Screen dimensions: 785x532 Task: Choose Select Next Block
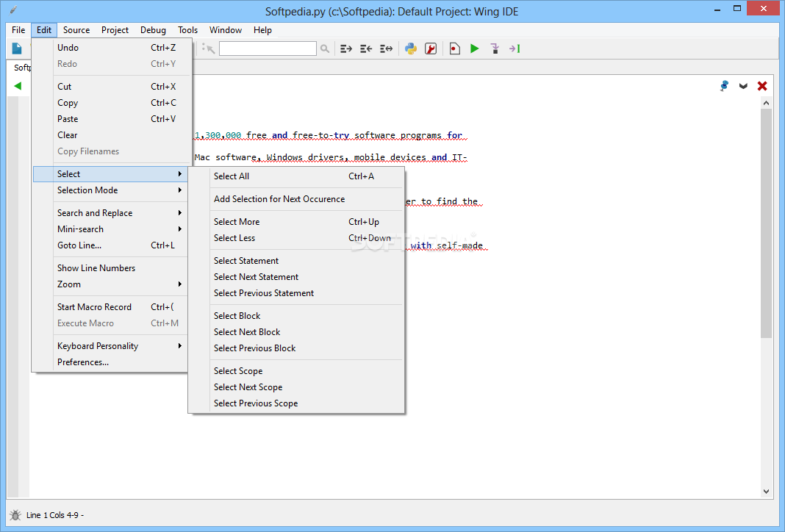point(296,332)
